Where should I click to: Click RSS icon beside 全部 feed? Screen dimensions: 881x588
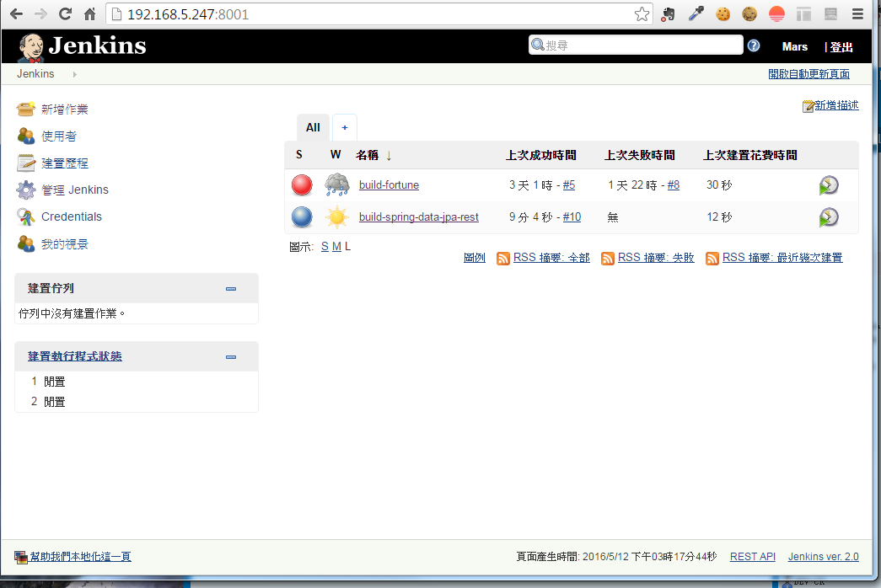[502, 259]
